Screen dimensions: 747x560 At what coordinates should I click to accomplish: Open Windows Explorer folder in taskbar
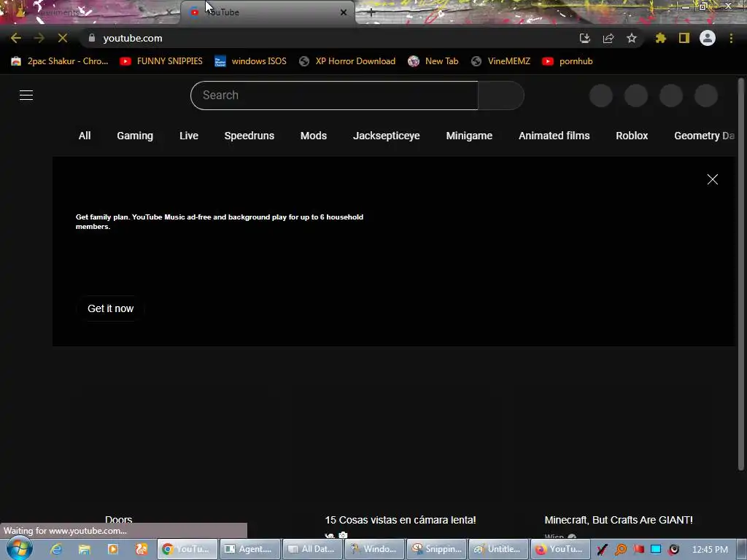85,549
